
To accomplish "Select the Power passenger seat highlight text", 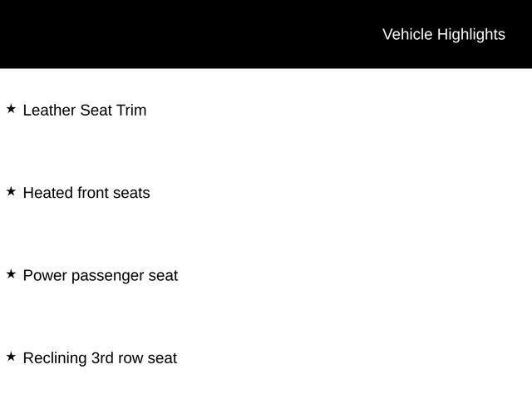I will [x=101, y=275].
